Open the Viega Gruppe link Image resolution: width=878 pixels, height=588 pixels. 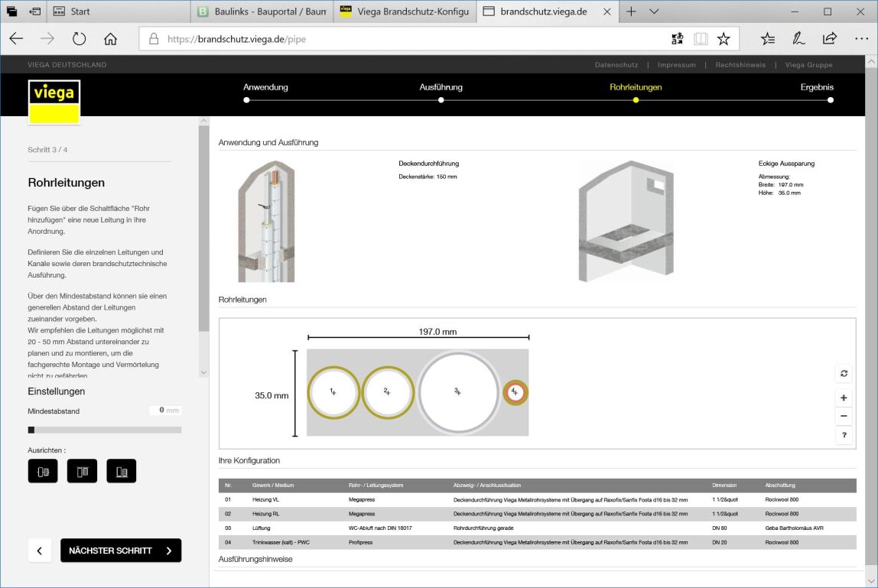coord(808,65)
